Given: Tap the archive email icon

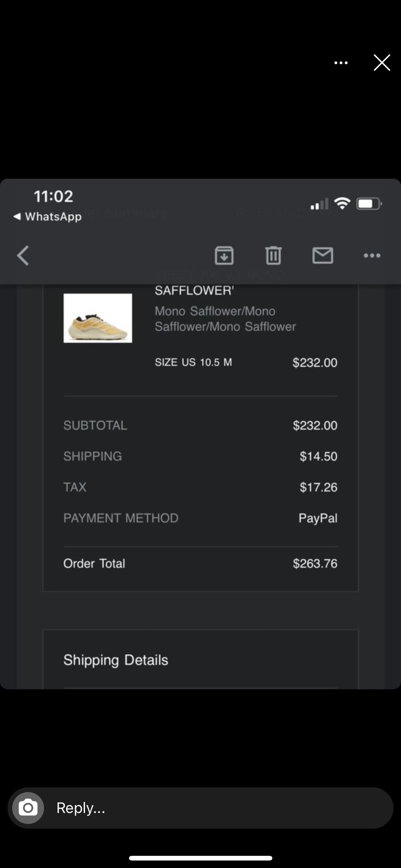Looking at the screenshot, I should 224,255.
